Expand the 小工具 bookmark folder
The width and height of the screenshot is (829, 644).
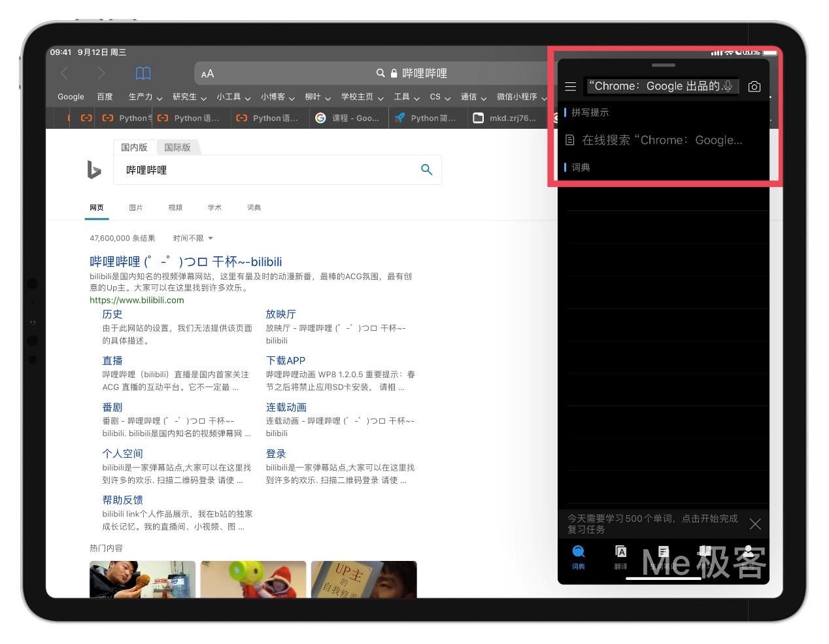pyautogui.click(x=233, y=97)
